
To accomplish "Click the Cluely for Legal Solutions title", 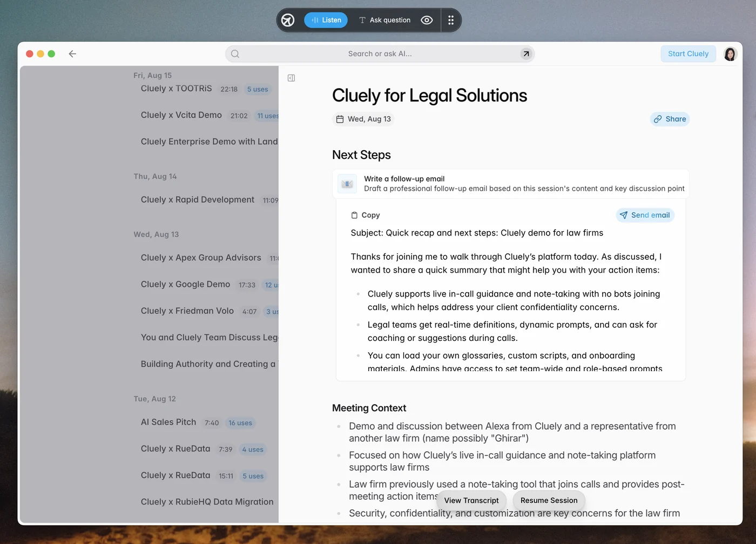I will click(x=429, y=96).
